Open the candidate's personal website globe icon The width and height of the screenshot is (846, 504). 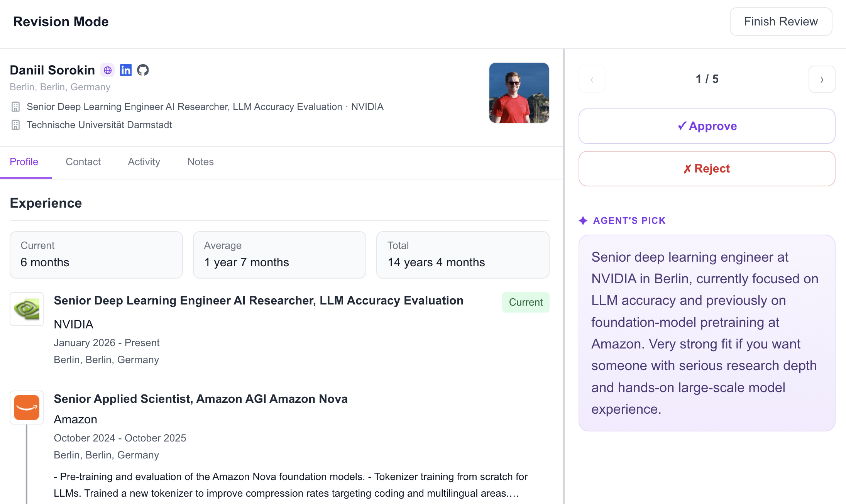tap(108, 70)
